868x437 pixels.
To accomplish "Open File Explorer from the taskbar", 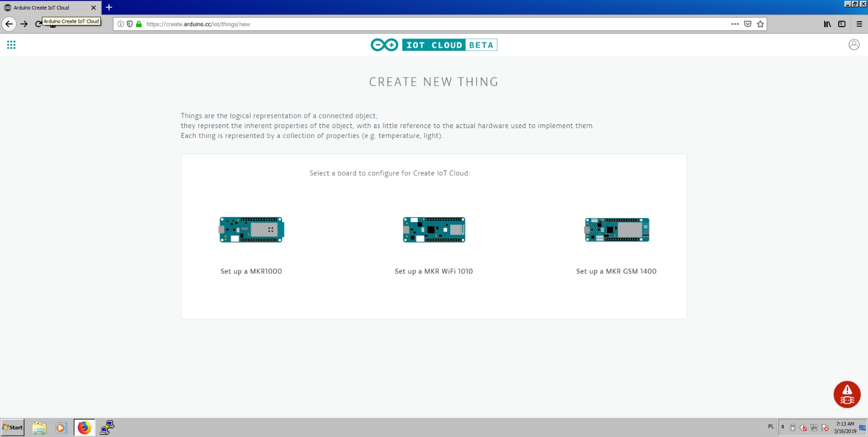I will point(39,428).
